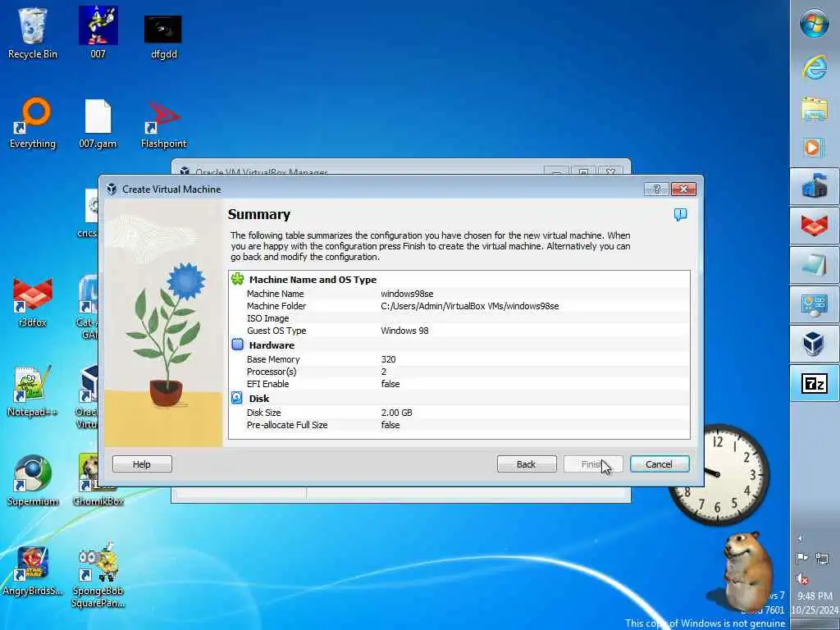Switch to 7-Zip in the taskbar
The height and width of the screenshot is (630, 840).
coord(815,383)
